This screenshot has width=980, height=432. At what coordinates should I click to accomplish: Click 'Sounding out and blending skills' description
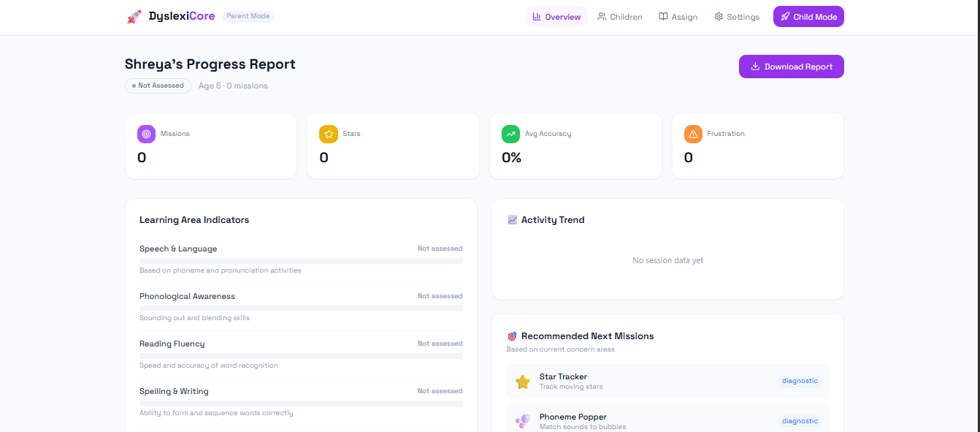(x=195, y=318)
